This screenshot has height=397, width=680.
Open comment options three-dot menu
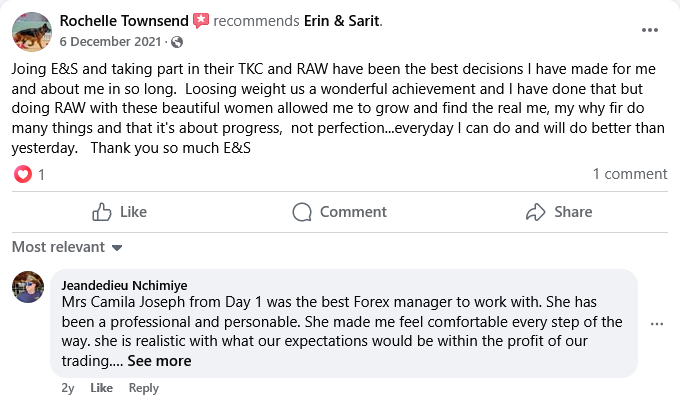point(657,324)
